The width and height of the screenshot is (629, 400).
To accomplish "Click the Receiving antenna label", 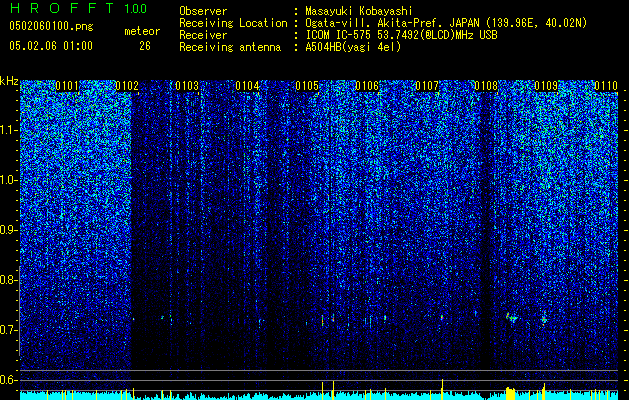I will 230,47.
